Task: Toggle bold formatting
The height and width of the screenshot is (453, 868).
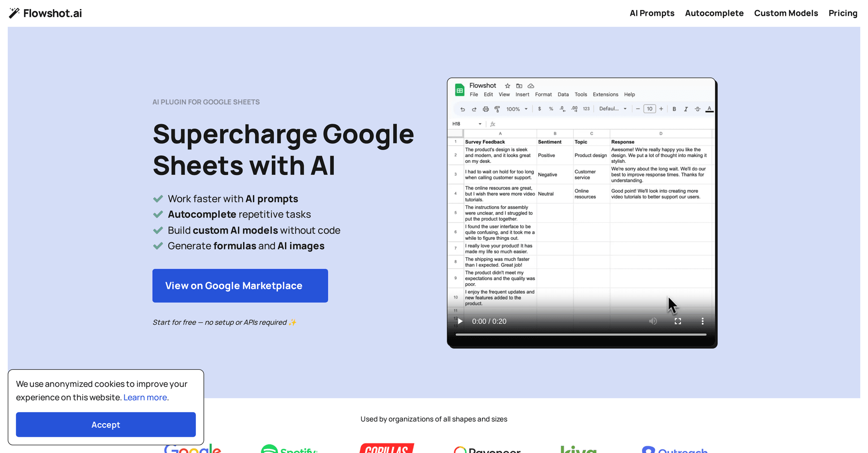Action: [674, 109]
